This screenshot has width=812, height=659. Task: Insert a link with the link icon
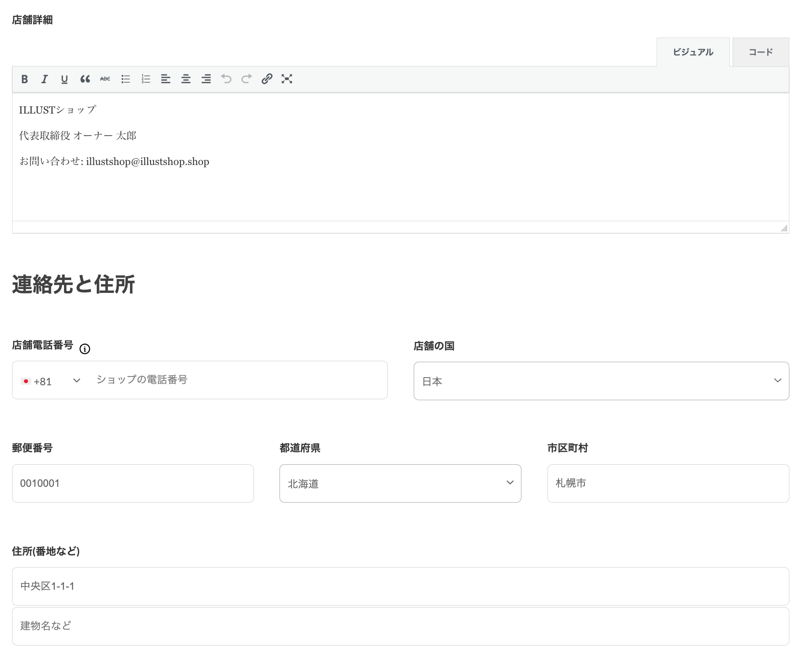(266, 79)
